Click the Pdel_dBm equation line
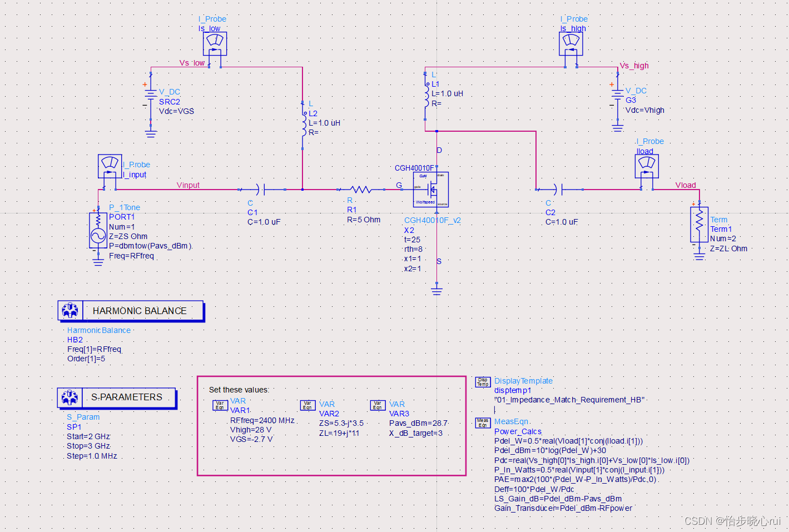This screenshot has width=789, height=532. pyautogui.click(x=550, y=450)
